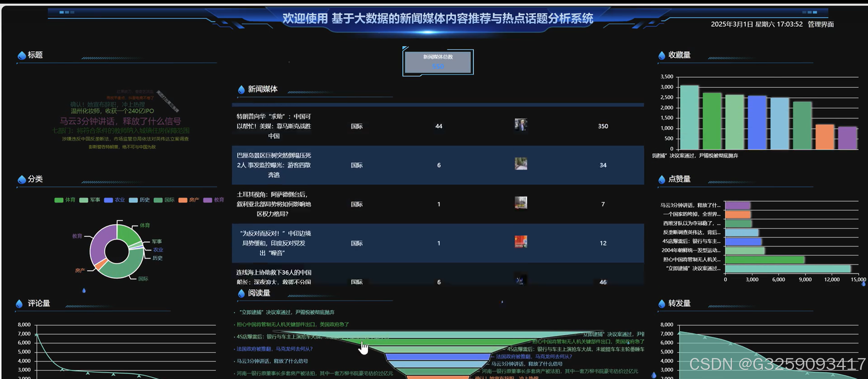Select the orange 房产 slice of the pie chart
Viewport: 868px width, 379px height.
pos(101,265)
